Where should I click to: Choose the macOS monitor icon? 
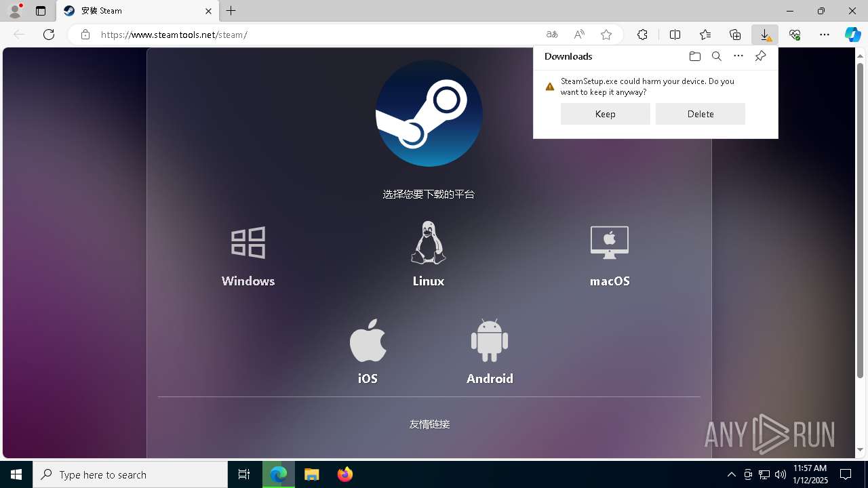(x=610, y=243)
